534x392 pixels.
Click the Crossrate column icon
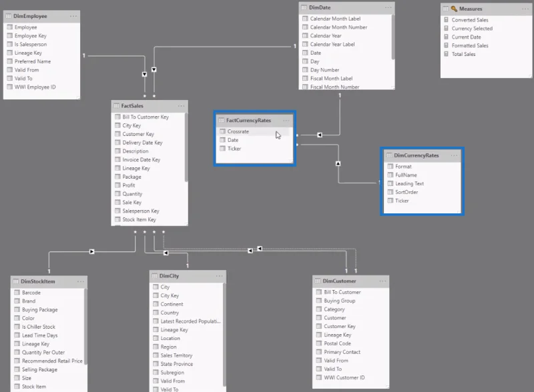point(222,131)
